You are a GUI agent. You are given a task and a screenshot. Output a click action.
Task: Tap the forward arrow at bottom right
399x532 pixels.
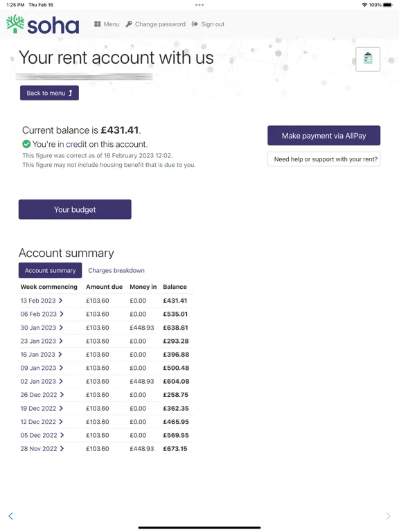388,516
